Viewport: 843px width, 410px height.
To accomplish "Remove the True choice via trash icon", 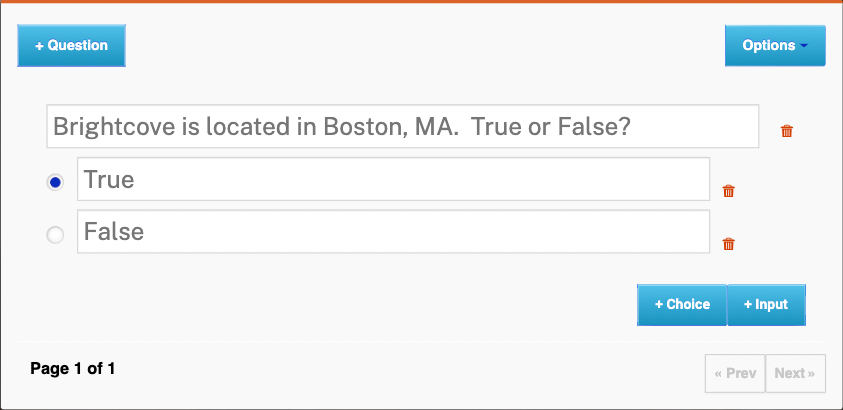I will click(x=729, y=191).
